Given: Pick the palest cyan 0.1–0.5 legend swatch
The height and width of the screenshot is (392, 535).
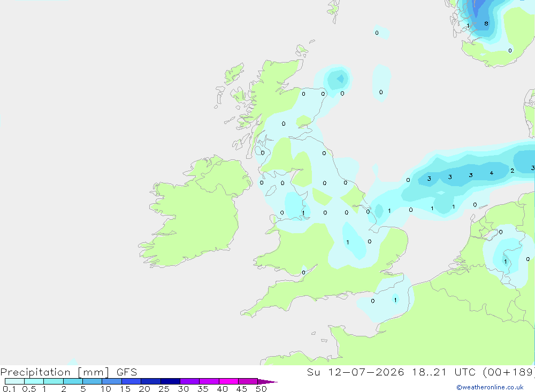Looking at the screenshot, I should (x=14, y=381).
